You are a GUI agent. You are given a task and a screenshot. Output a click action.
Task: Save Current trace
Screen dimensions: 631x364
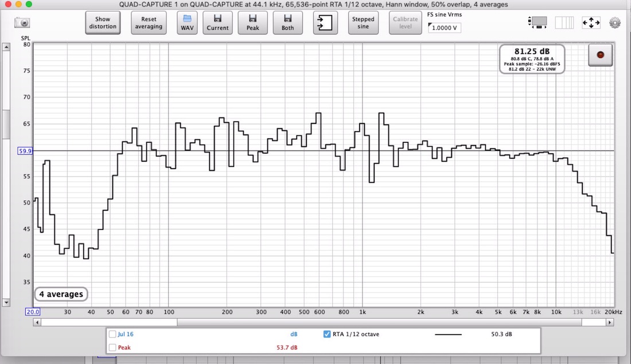pyautogui.click(x=218, y=22)
